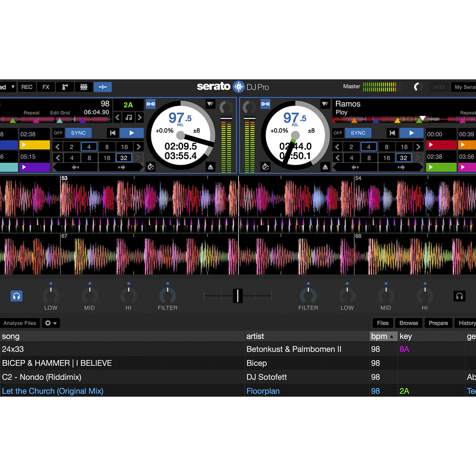
Task: Open the microphone panel icon
Action: 65,87
